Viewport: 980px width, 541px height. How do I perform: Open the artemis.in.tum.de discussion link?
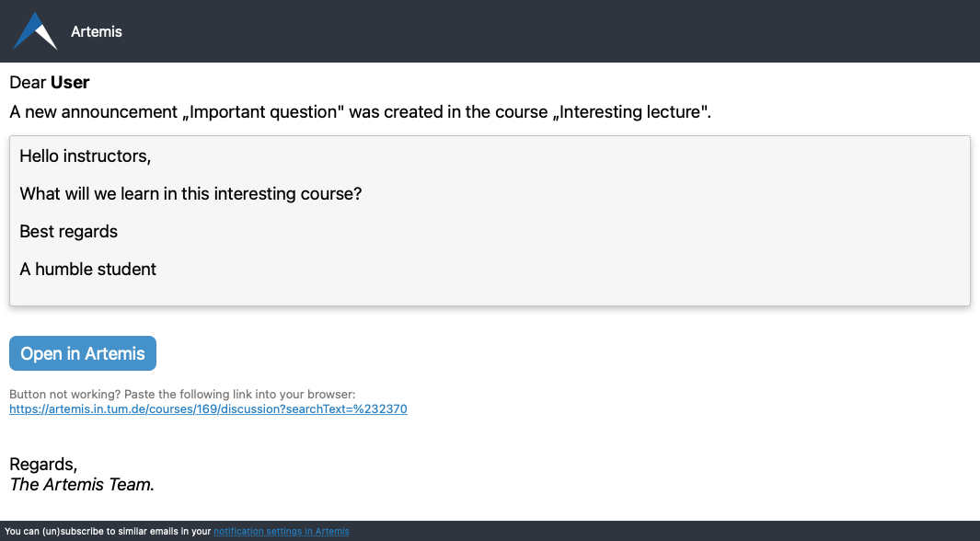208,409
